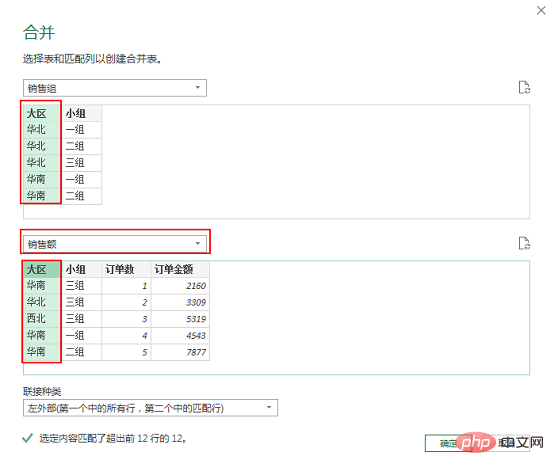
Task: Click 华北 cell in the 3309 row
Action: [41, 302]
